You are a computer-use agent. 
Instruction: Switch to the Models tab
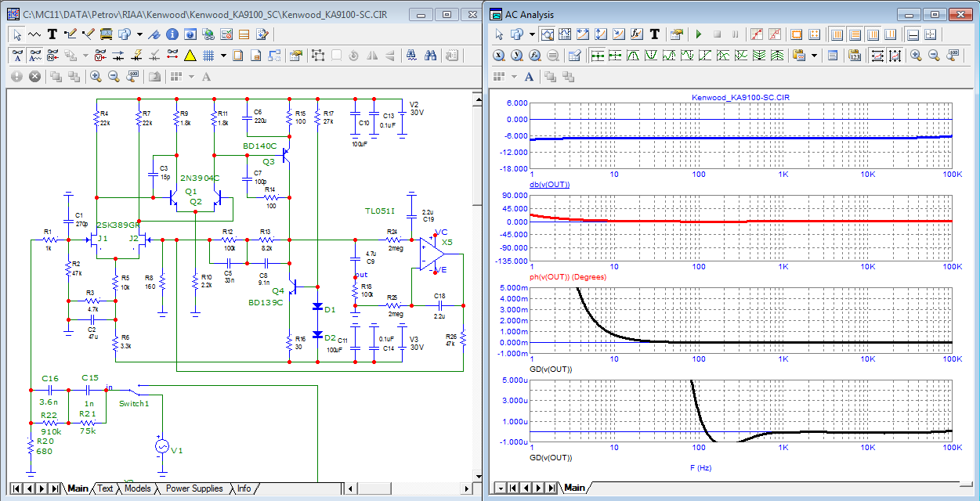pyautogui.click(x=137, y=488)
